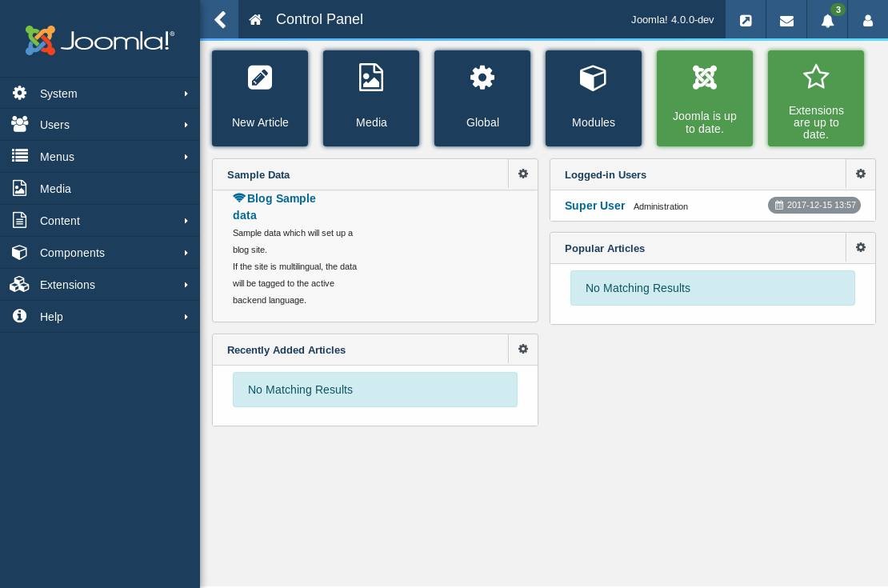Viewport: 888px width, 588px height.
Task: Expand the Users menu arrow
Action: [186, 125]
